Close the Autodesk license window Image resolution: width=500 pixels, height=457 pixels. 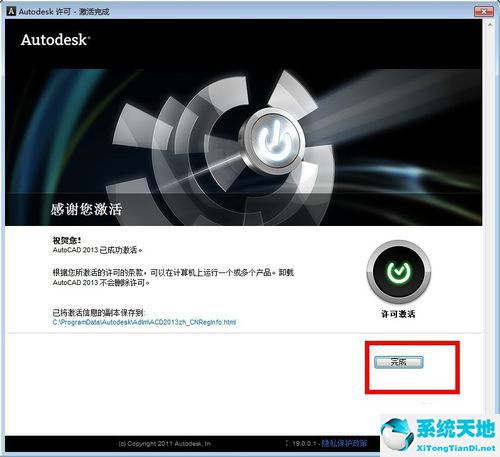(x=483, y=12)
